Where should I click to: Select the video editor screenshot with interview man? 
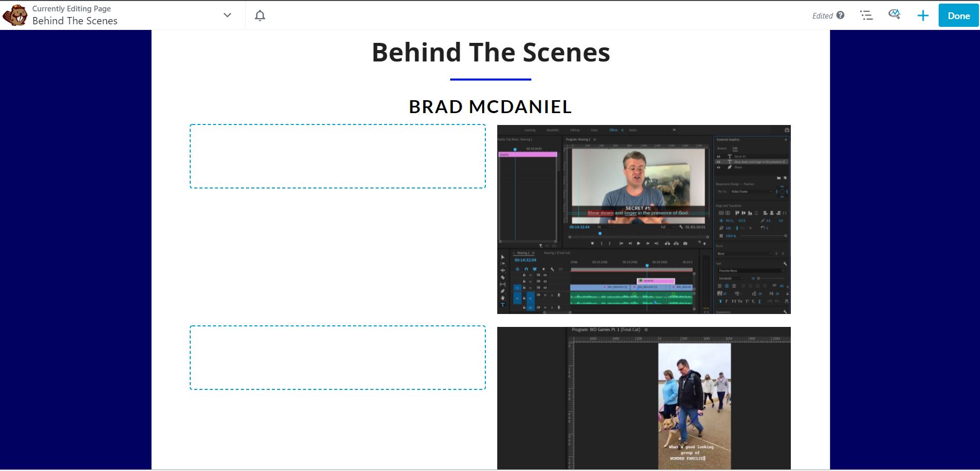(x=644, y=219)
